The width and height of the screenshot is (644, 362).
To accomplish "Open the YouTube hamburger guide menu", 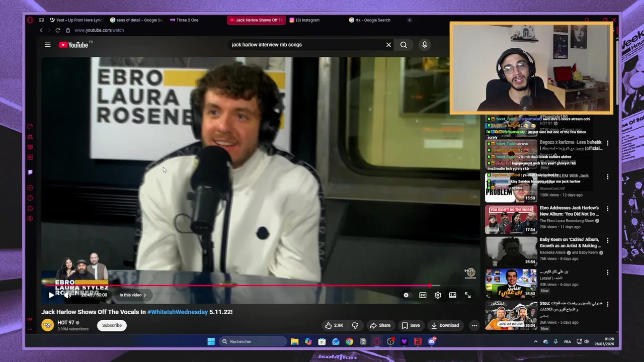I will coord(48,45).
